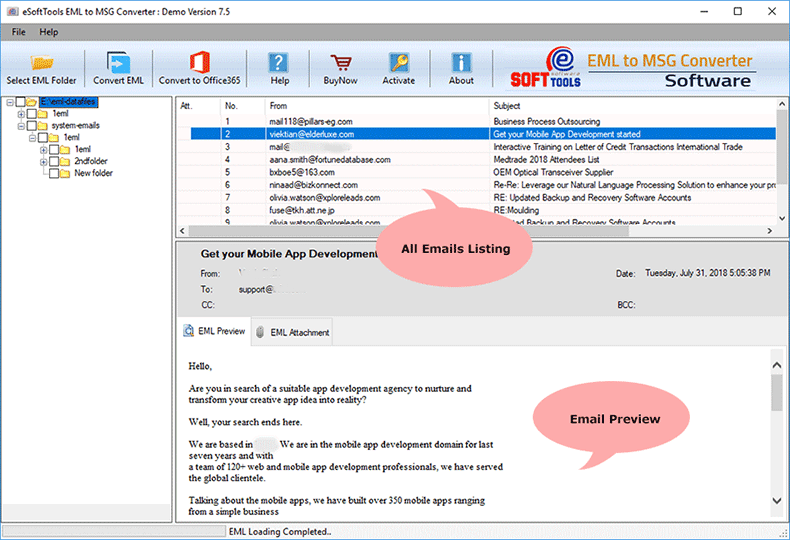Open the Help menu
The width and height of the screenshot is (790, 540).
coord(49,32)
